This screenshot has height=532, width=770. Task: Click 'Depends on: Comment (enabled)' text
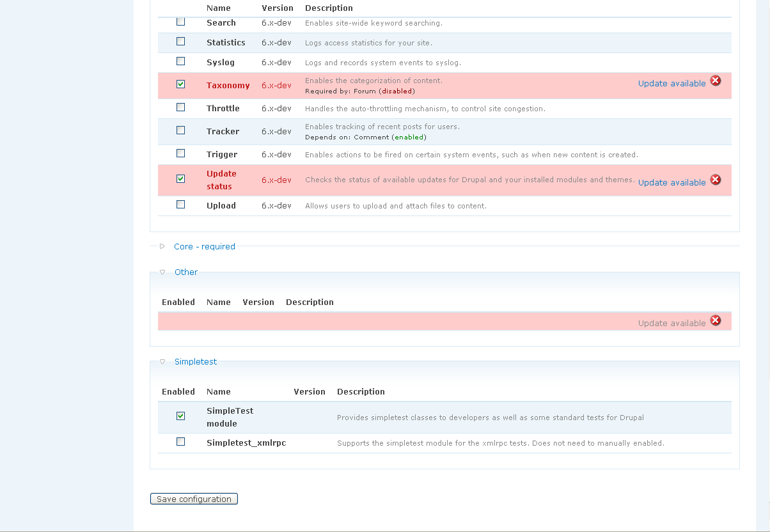(366, 137)
